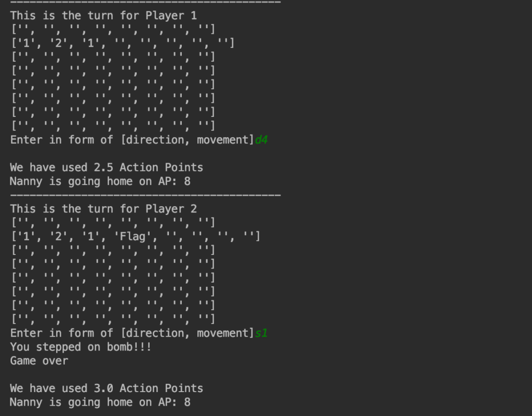Viewport: 532px width, 416px height.
Task: Click the first empty row of Player 1's board
Action: 113,29
